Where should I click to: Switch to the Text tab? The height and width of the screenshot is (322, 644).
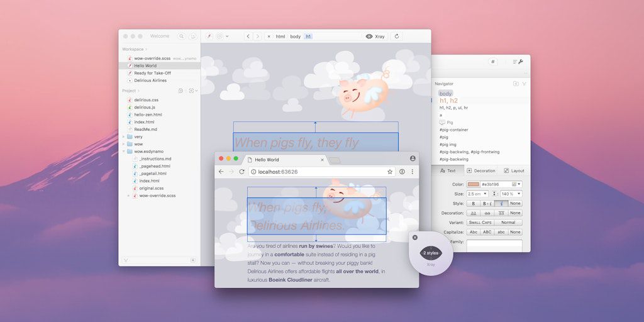click(x=448, y=170)
